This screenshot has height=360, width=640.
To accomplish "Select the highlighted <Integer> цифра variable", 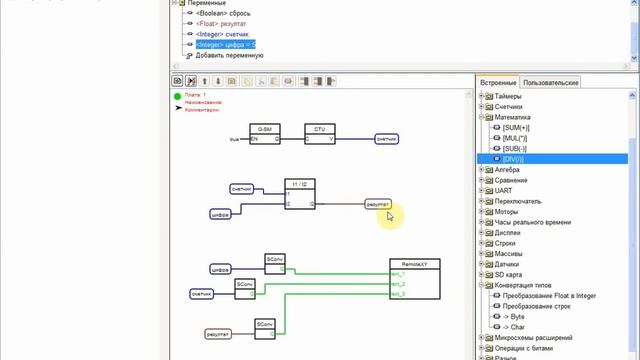I will (226, 44).
